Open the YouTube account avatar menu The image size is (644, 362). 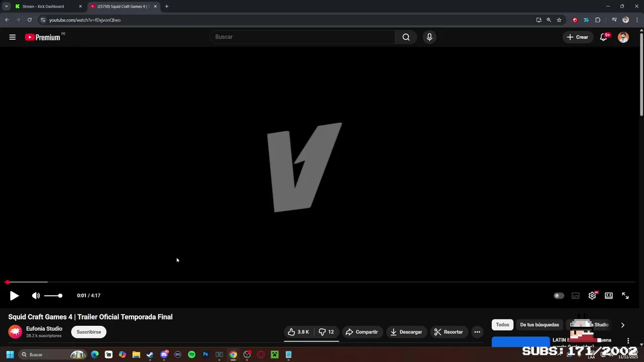[x=623, y=37]
